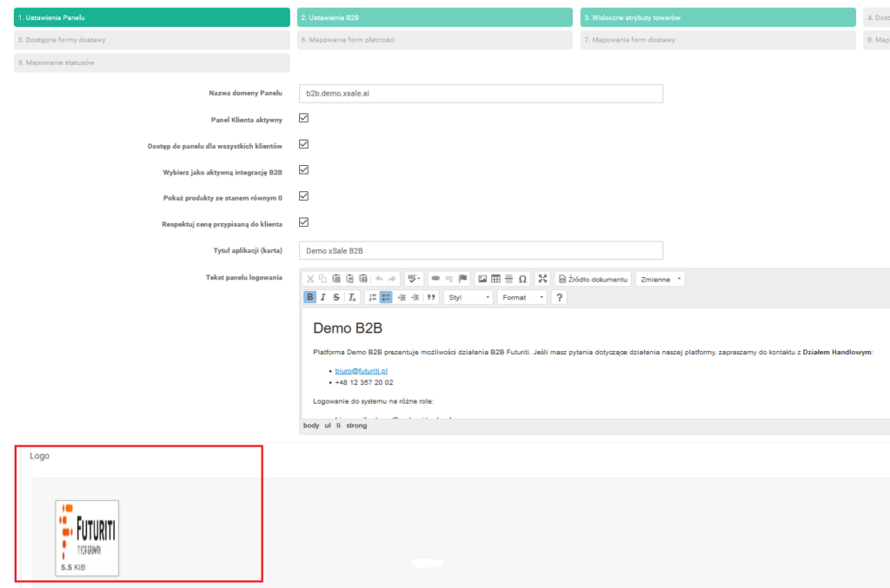Toggle bold formatting in the editor
This screenshot has width=890, height=588.
click(309, 297)
